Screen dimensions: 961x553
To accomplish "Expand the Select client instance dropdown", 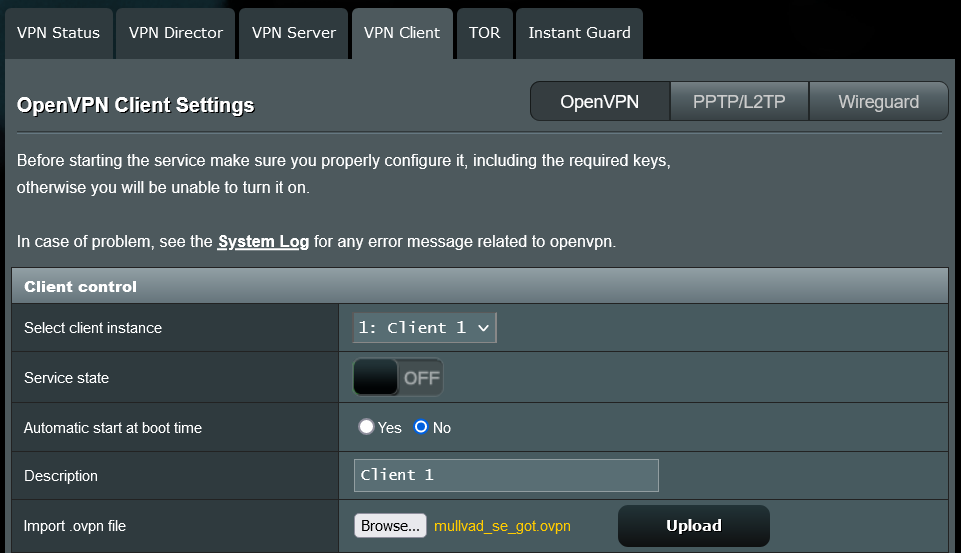I will coord(425,328).
